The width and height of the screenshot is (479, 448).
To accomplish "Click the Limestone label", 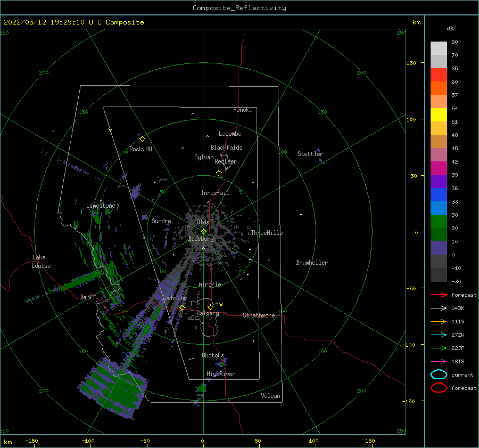I will (x=101, y=206).
